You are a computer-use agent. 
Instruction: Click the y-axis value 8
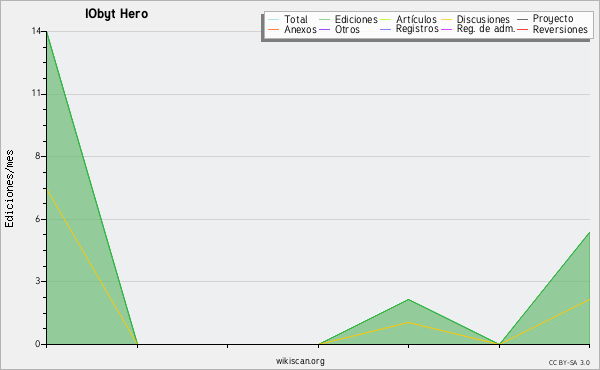tap(38, 156)
